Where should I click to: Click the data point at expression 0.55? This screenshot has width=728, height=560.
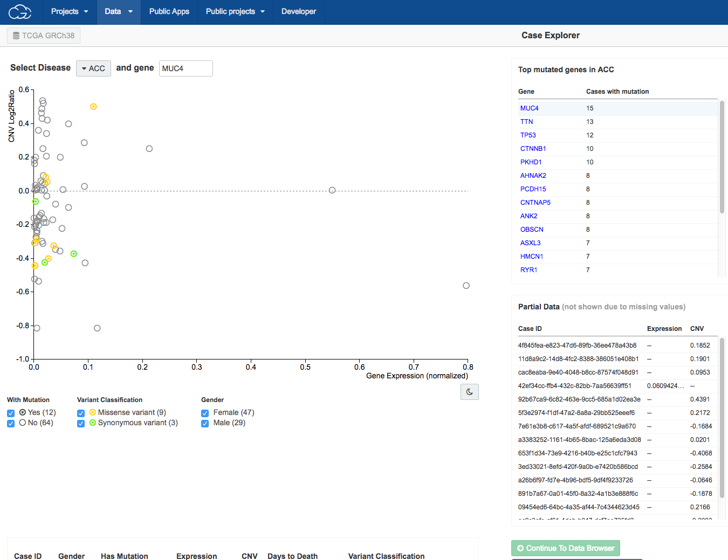332,190
